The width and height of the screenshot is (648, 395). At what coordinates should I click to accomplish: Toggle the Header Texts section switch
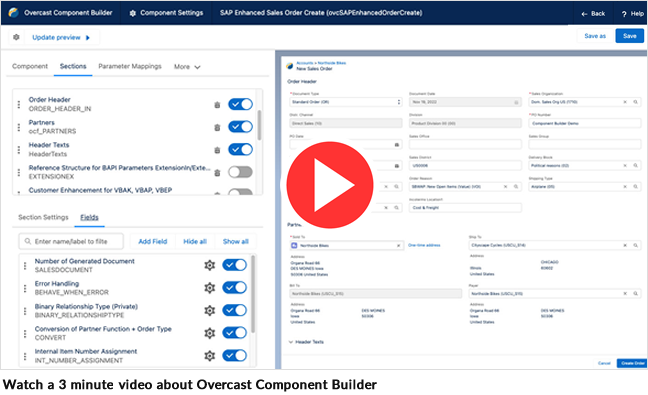point(240,149)
